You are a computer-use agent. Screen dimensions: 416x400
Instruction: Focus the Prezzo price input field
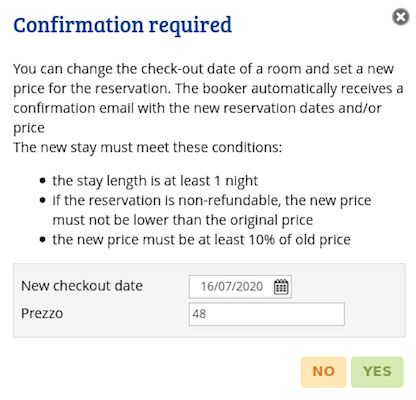point(267,314)
